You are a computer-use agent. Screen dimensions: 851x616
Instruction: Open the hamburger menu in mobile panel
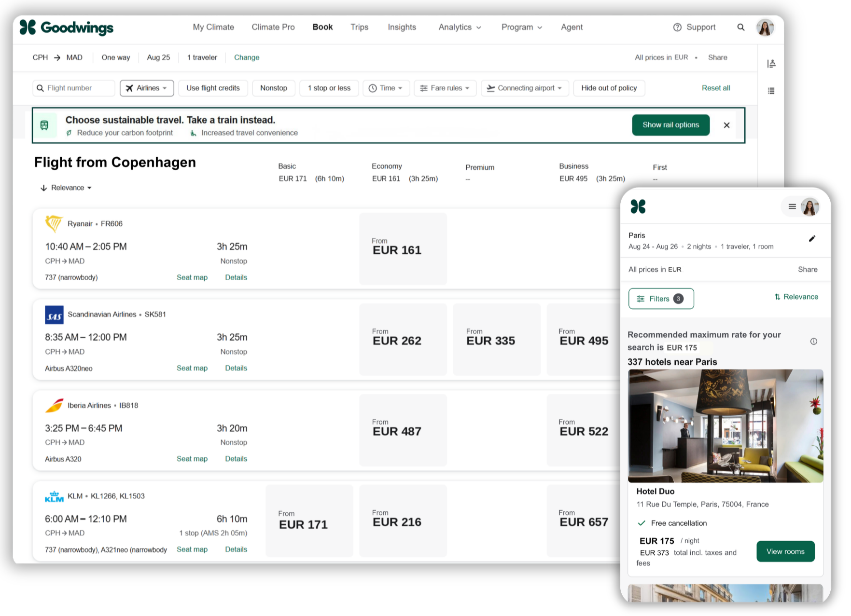coord(792,206)
